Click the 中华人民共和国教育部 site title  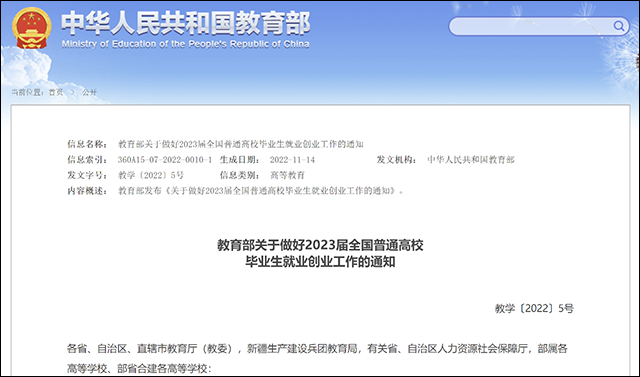coord(186,23)
